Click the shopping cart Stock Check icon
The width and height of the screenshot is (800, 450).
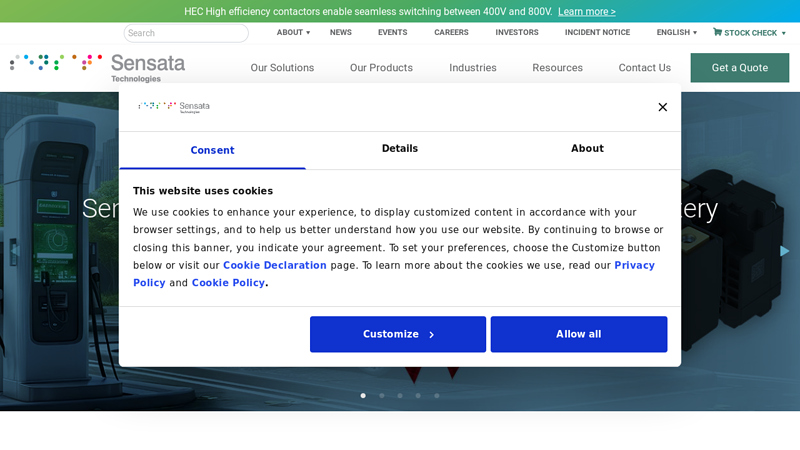[717, 32]
